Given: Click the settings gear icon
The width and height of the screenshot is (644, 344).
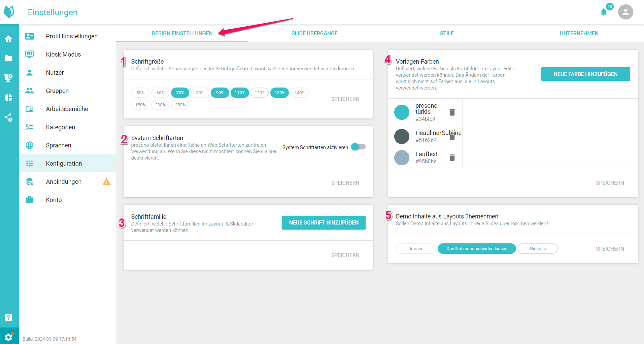Looking at the screenshot, I should coord(9,337).
